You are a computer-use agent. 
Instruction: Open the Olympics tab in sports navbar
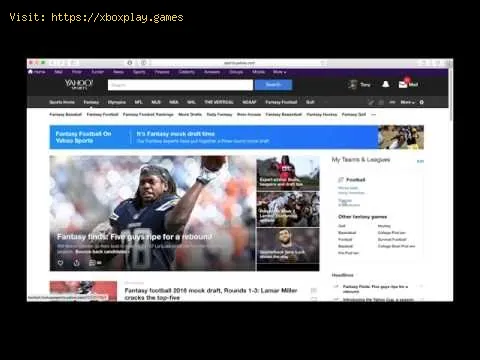117,102
